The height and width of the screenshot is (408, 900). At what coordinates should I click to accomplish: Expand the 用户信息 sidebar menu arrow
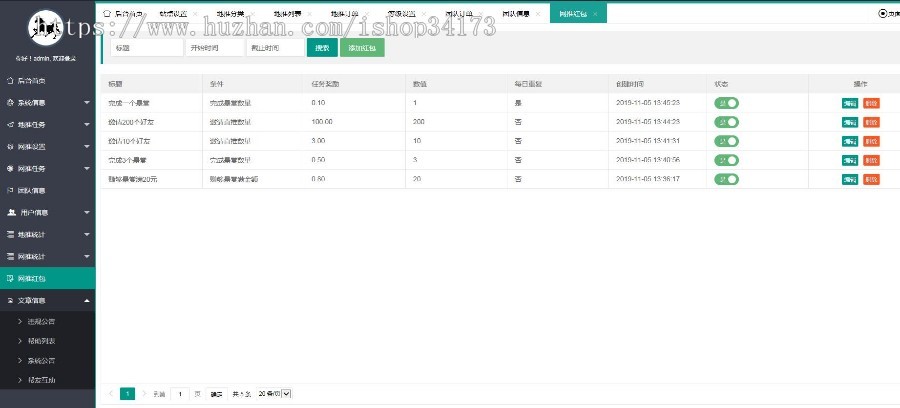tap(87, 212)
